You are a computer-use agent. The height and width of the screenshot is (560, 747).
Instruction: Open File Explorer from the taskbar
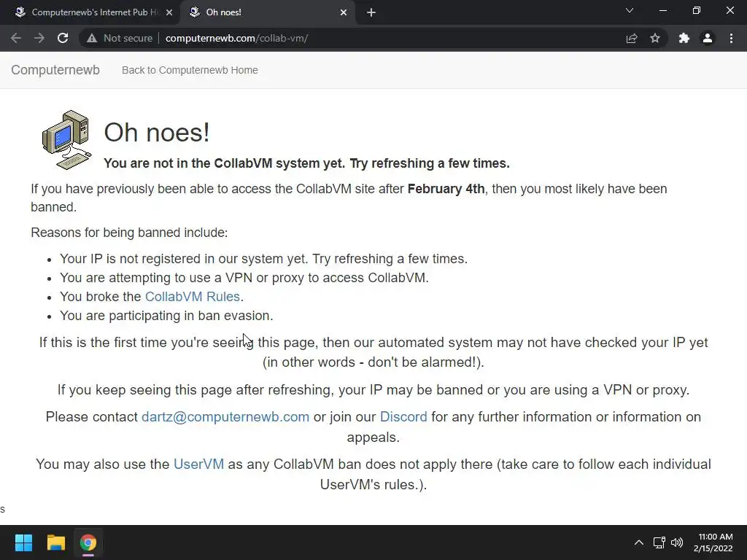(55, 542)
